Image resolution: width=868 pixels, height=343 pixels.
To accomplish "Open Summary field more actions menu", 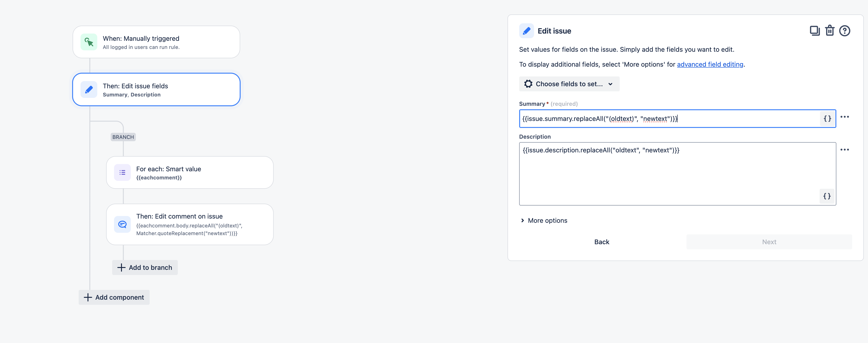I will coord(844,117).
